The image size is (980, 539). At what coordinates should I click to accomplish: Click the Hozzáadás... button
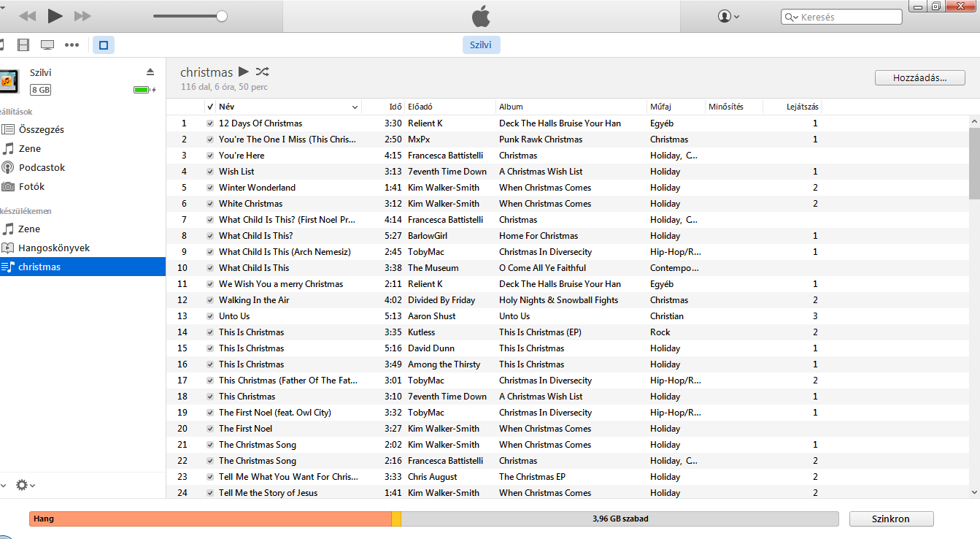pyautogui.click(x=919, y=77)
